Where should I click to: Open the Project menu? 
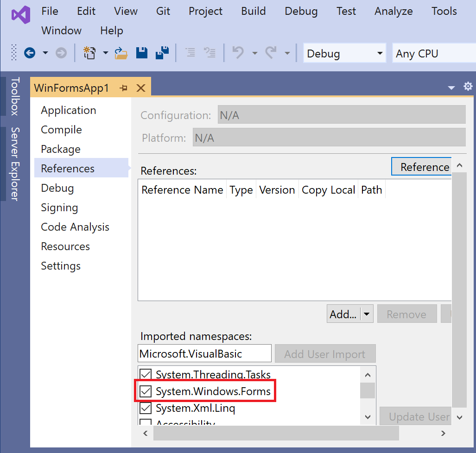click(205, 11)
